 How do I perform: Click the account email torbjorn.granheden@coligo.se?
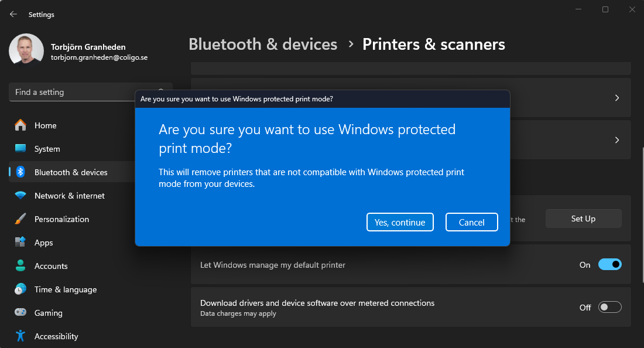click(x=99, y=57)
